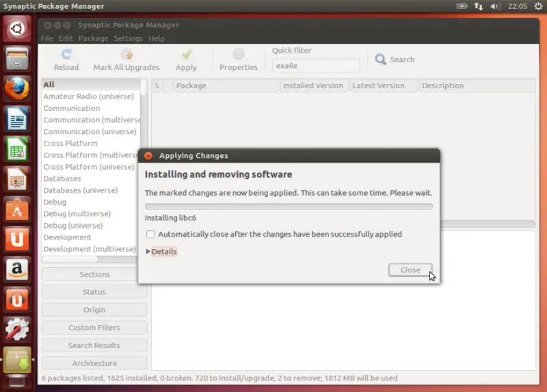
Task: Click the Reload toolbar icon
Action: point(66,54)
